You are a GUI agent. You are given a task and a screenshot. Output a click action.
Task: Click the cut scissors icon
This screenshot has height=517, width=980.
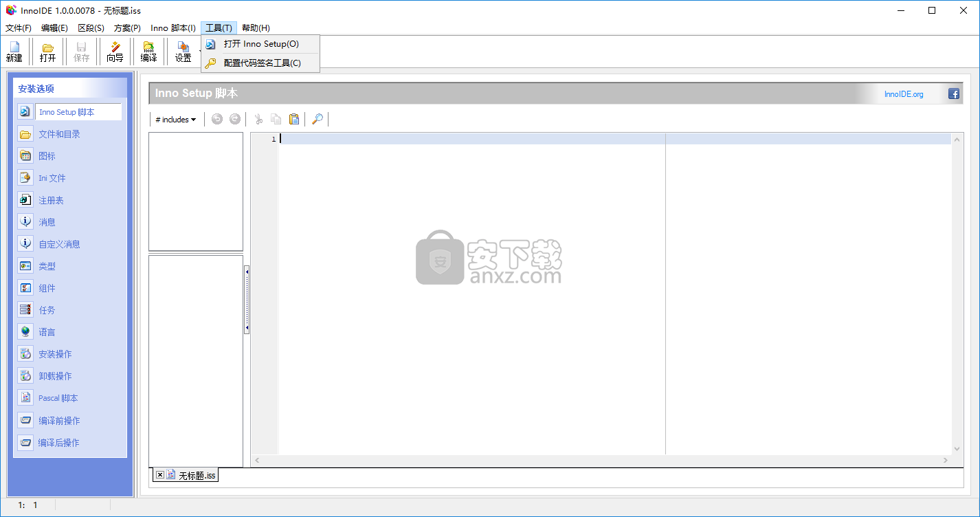point(258,119)
